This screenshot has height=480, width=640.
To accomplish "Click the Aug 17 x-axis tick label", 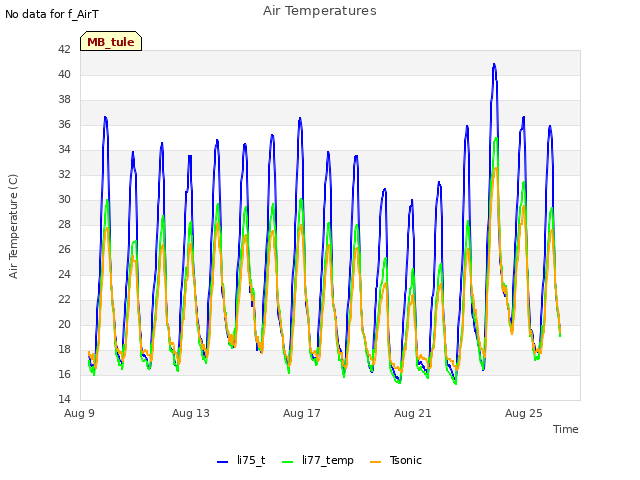I will coord(302,413).
